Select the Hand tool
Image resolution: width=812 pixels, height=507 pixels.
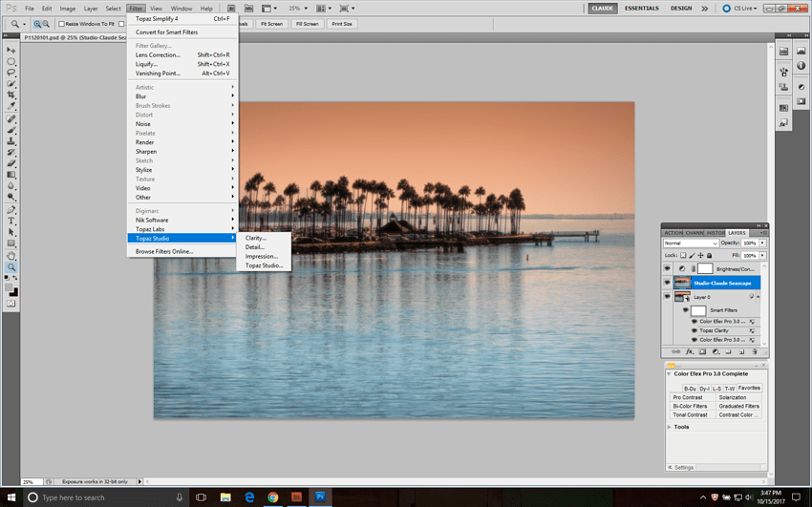[x=11, y=255]
